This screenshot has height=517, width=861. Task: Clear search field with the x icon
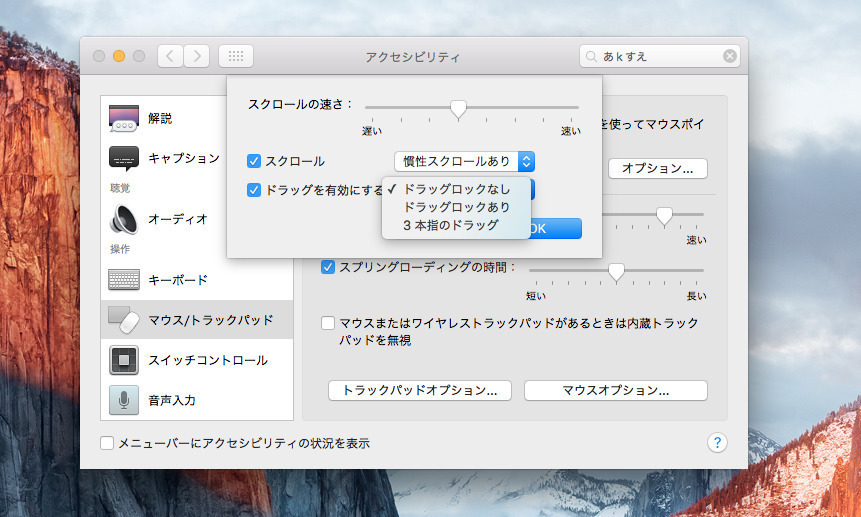pos(730,56)
